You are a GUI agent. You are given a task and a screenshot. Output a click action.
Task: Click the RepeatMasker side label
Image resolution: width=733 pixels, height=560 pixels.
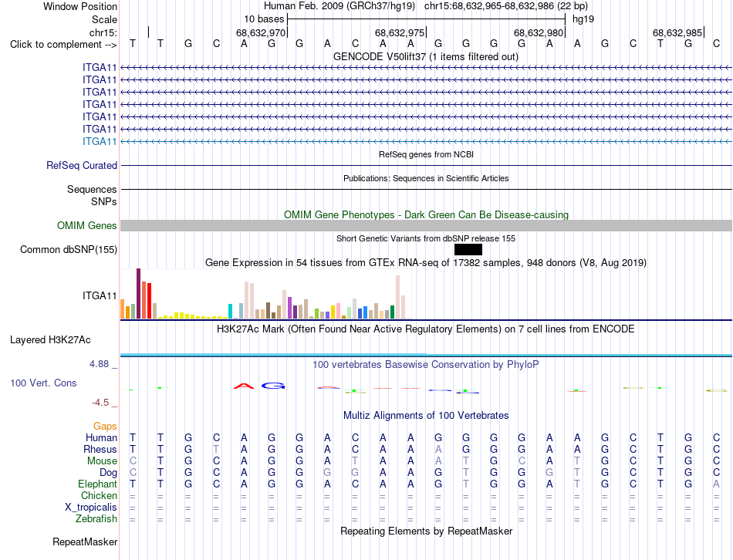[85, 541]
